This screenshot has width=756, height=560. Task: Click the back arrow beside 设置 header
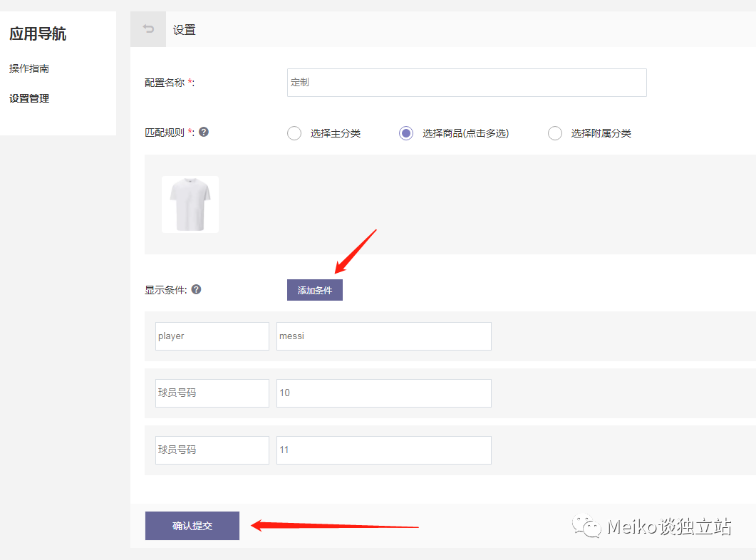pos(147,29)
